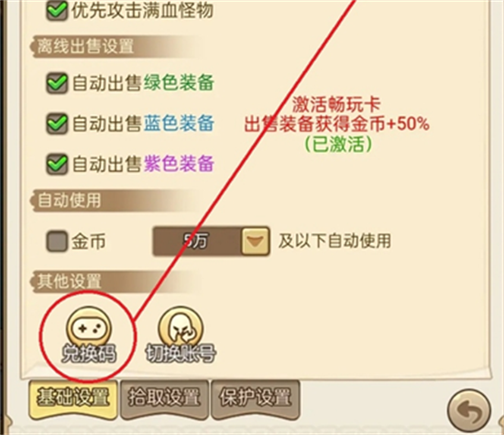Image resolution: width=504 pixels, height=435 pixels.
Task: Enable the 金币 auto-use checkbox
Action: click(x=57, y=241)
